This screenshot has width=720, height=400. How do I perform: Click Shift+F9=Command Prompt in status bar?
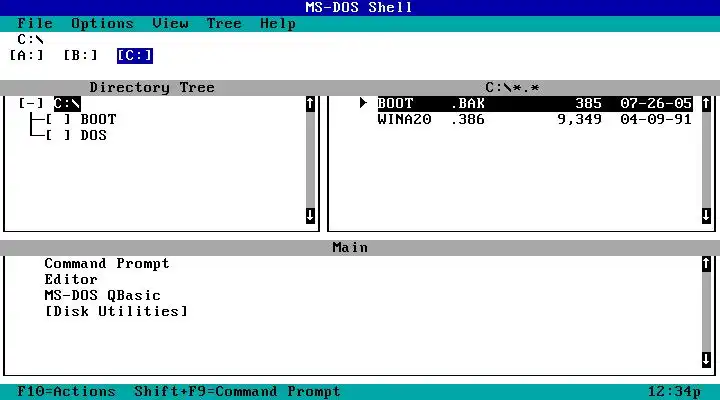pos(237,392)
